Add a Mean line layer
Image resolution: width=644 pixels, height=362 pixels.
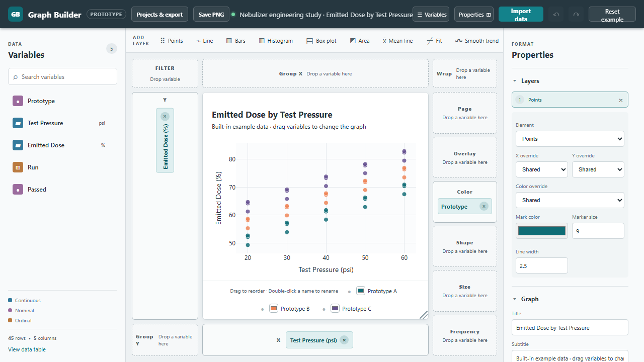(x=397, y=41)
